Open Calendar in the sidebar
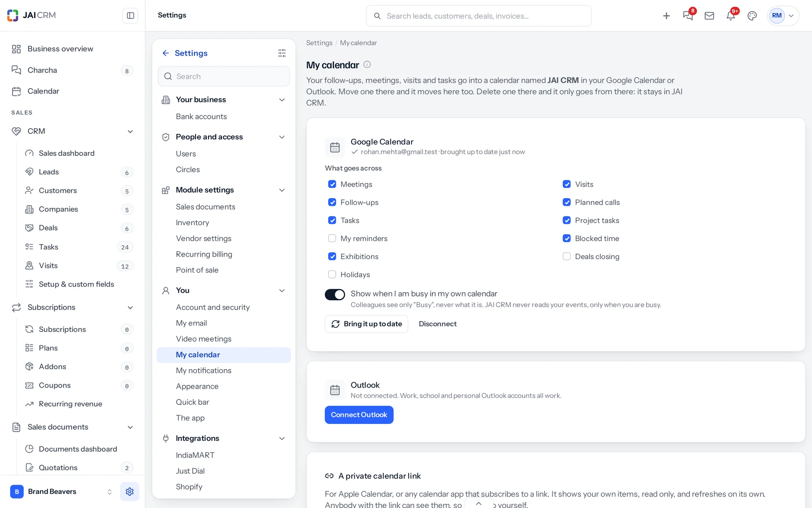The height and width of the screenshot is (508, 812). click(72, 91)
